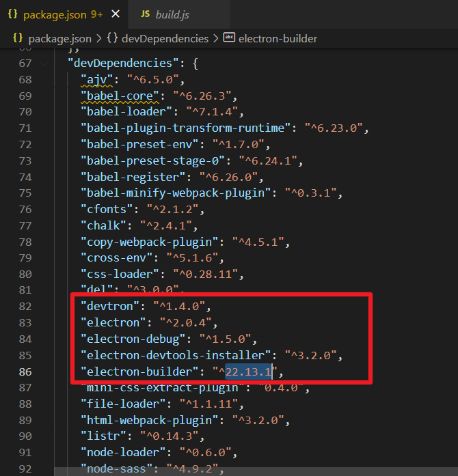Click the "^0.28.11" version value
This screenshot has height=476, width=458.
(x=205, y=275)
